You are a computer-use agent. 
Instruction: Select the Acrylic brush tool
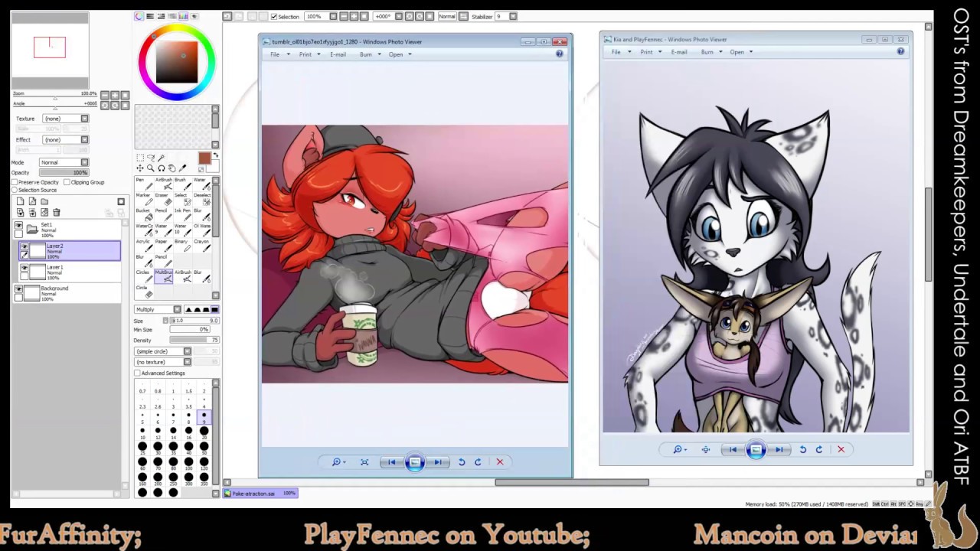[x=145, y=246]
